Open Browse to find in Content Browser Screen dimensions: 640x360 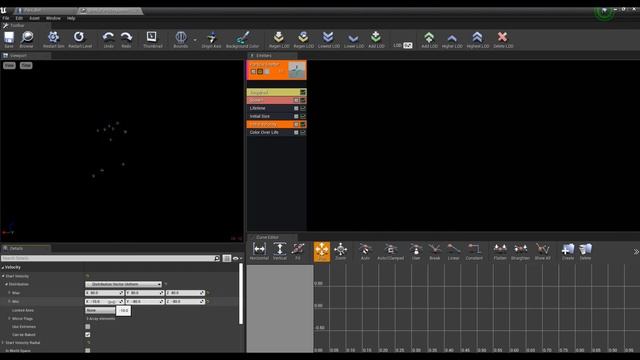pyautogui.click(x=27, y=39)
